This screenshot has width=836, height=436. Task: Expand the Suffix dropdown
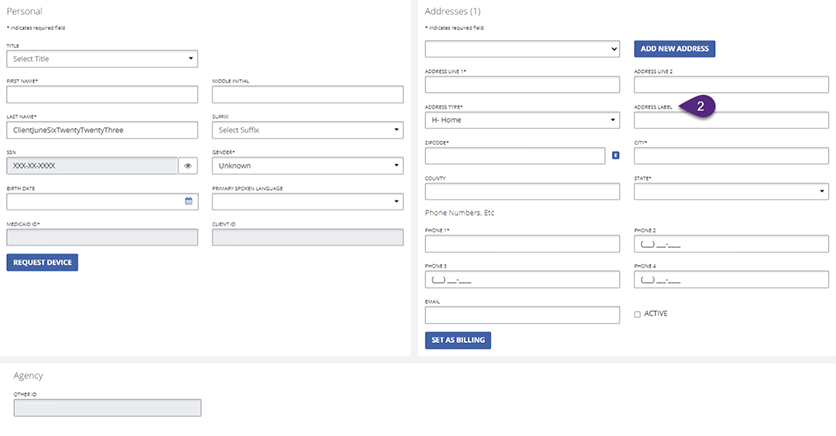pyautogui.click(x=308, y=130)
